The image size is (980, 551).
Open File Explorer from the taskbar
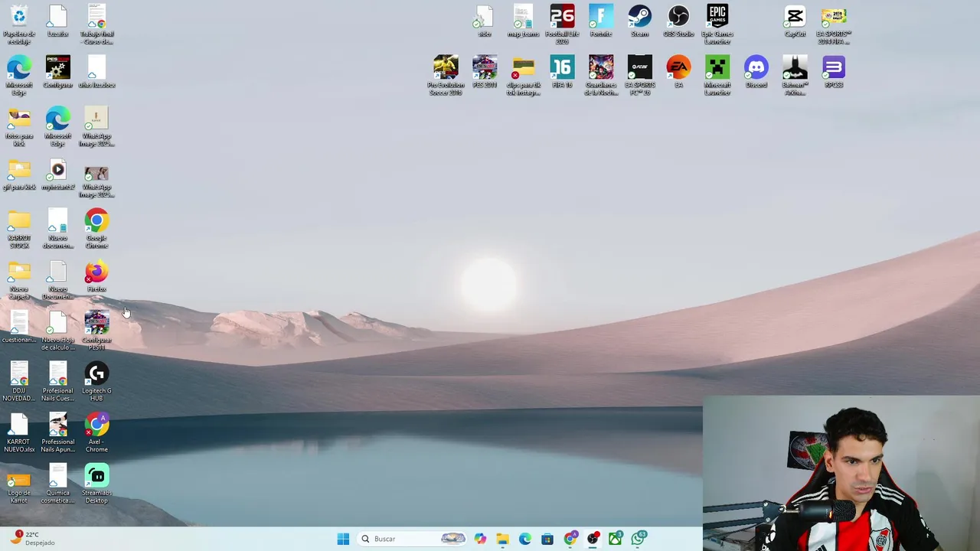(502, 539)
